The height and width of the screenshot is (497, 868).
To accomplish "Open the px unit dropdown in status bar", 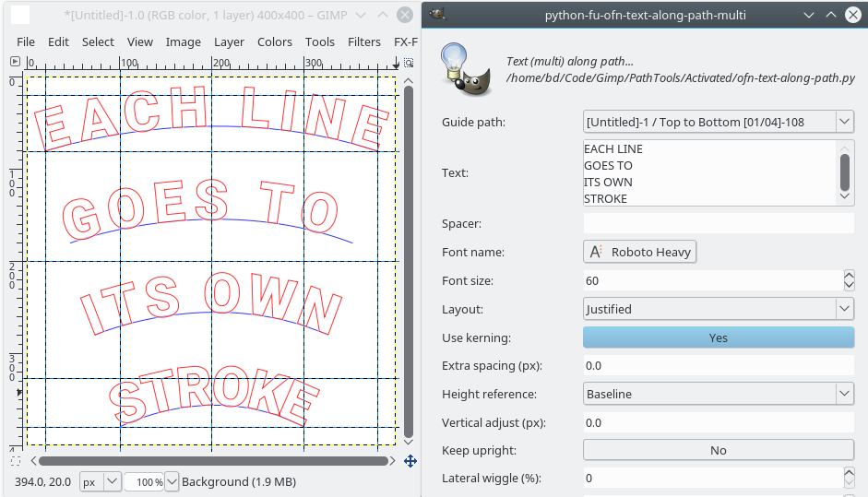I will click(x=101, y=482).
